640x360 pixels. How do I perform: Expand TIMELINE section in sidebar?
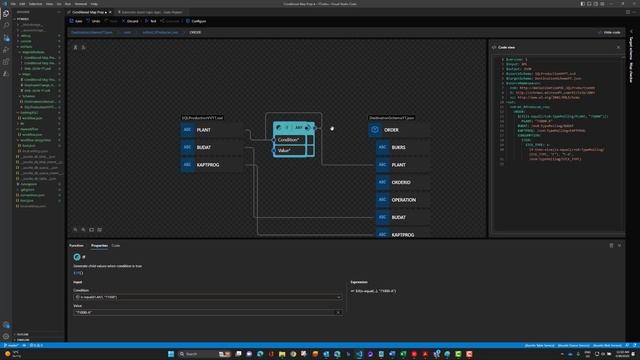(x=23, y=340)
